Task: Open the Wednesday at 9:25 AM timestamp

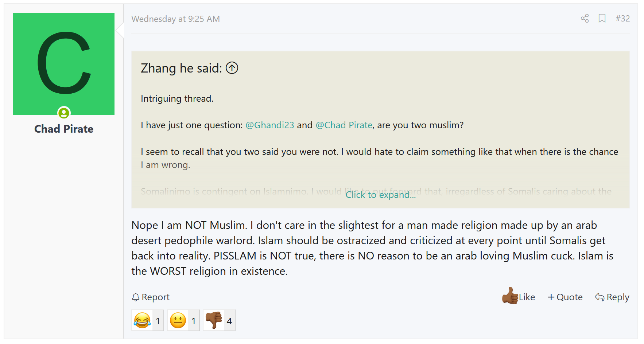Action: [x=176, y=19]
